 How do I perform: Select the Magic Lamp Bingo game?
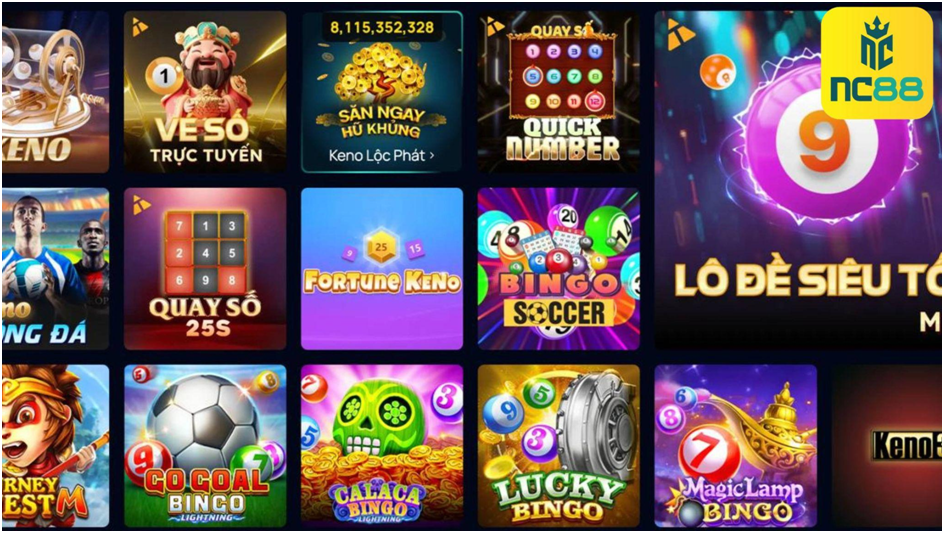click(736, 446)
